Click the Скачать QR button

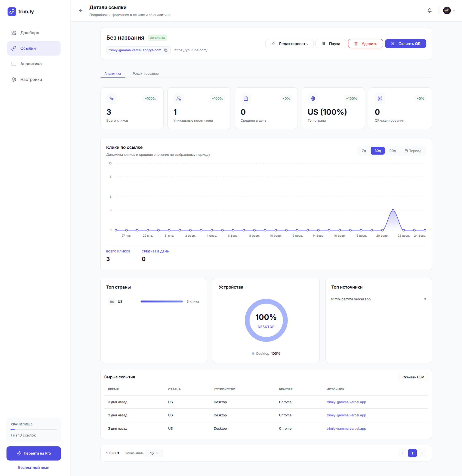pyautogui.click(x=405, y=44)
